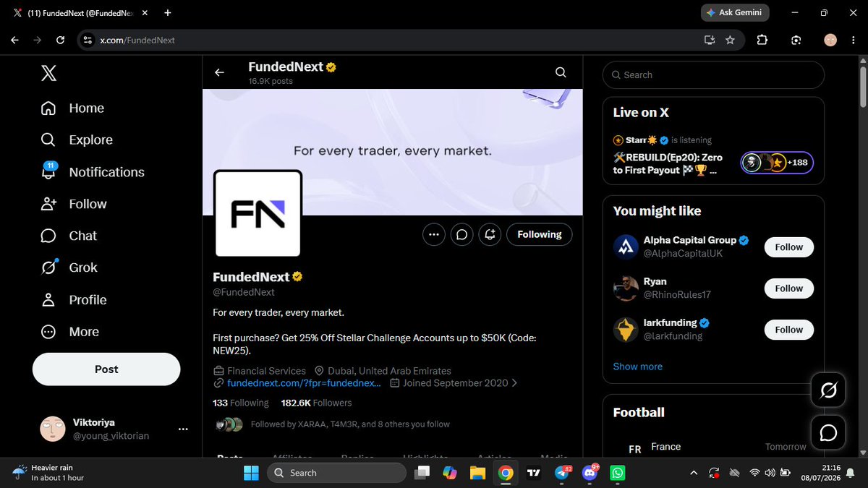Open the Windows Start menu

coord(251,473)
